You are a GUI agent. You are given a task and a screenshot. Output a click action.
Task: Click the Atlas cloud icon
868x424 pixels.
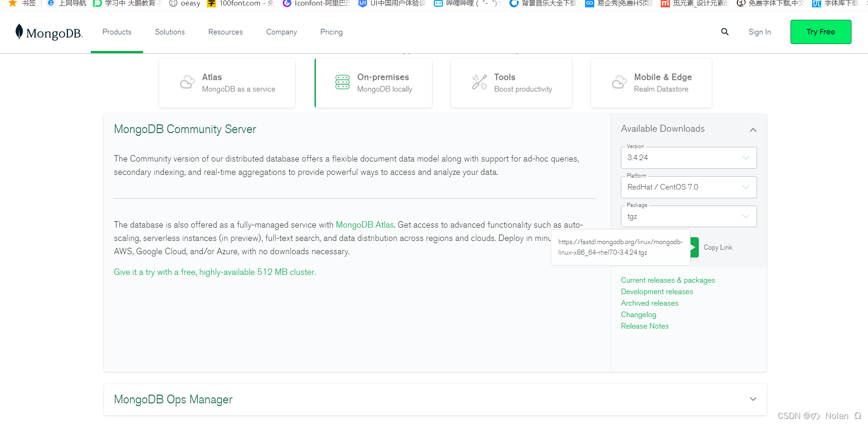coord(187,83)
